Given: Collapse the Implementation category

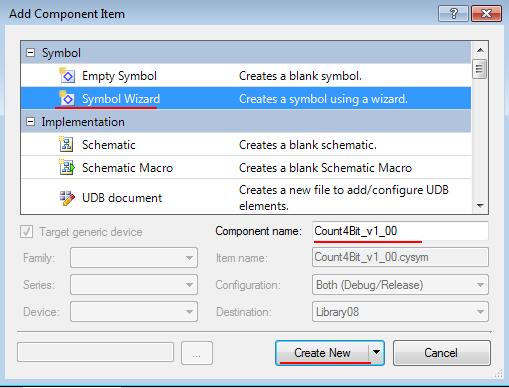Looking at the screenshot, I should 30,122.
